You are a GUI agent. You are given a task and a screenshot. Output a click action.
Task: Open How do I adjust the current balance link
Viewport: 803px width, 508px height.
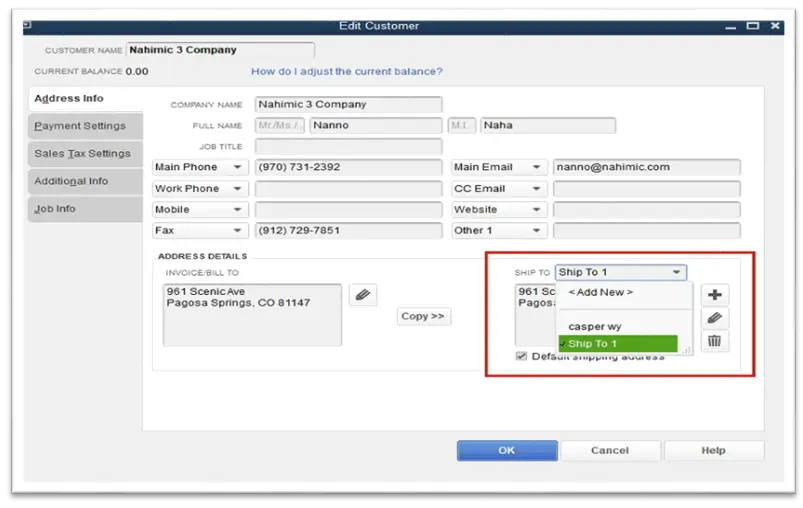(347, 71)
